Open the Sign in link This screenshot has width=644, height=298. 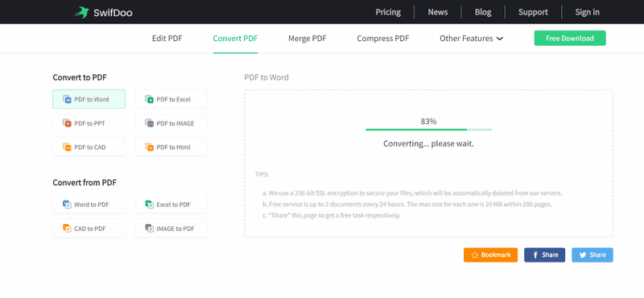click(587, 12)
